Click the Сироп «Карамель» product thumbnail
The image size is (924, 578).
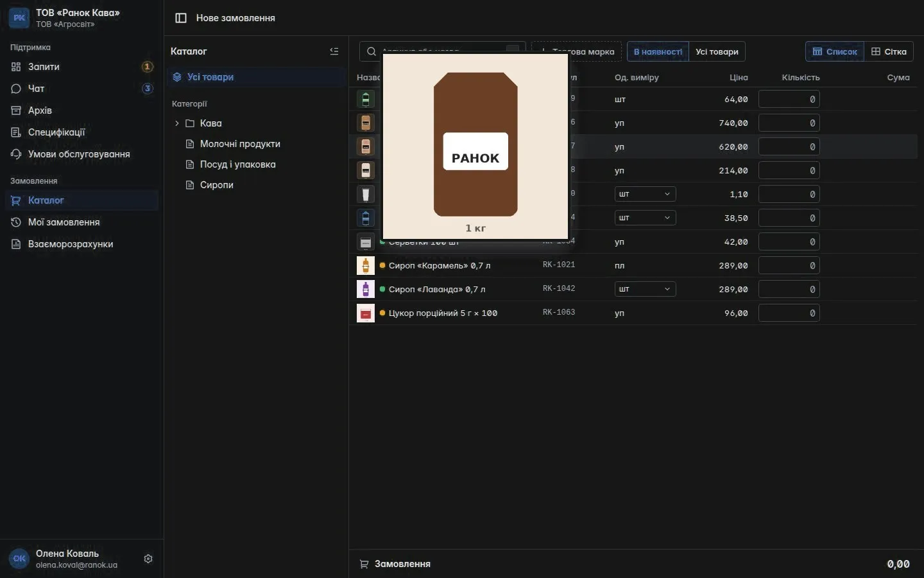tap(366, 265)
